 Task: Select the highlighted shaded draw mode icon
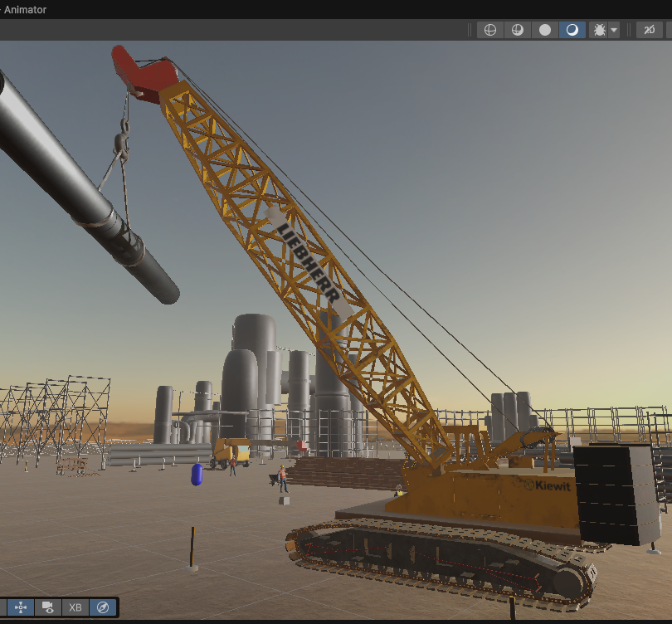click(x=572, y=30)
